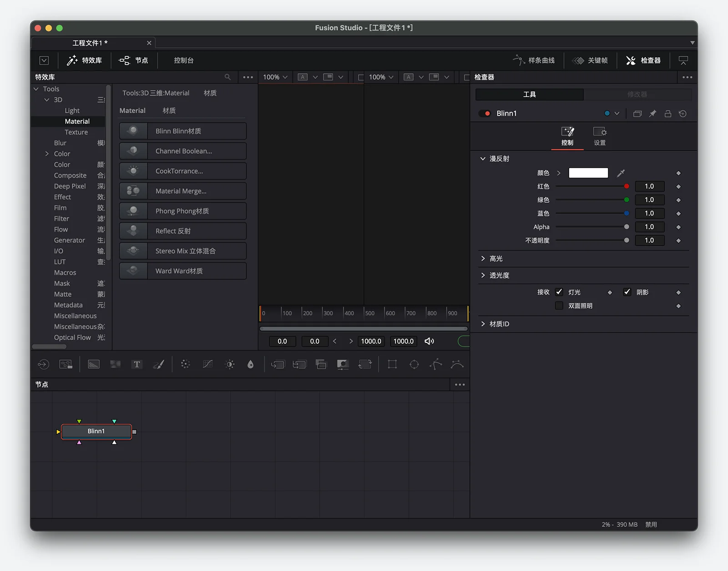Enable the 双面照明 two-sided lighting checkbox

tap(559, 306)
